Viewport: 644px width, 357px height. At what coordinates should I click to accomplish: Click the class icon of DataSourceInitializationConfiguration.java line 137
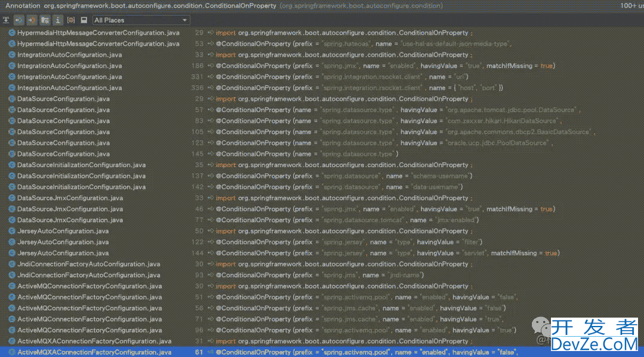12,176
